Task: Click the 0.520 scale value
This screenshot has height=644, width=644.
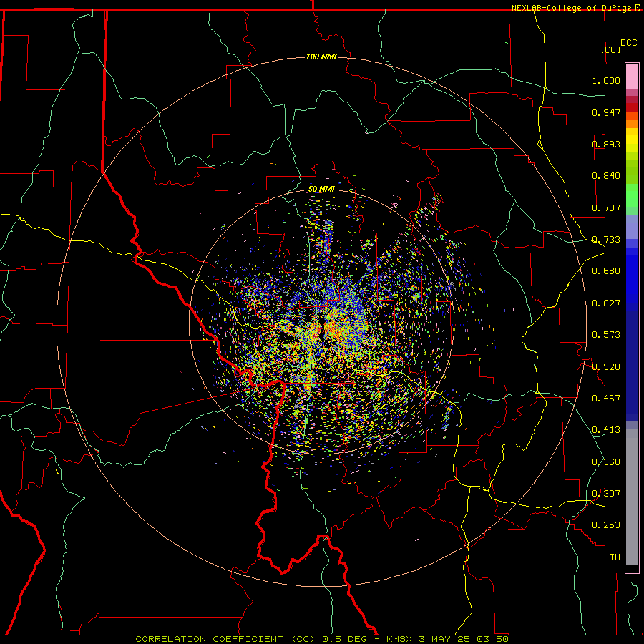Action: pos(606,367)
